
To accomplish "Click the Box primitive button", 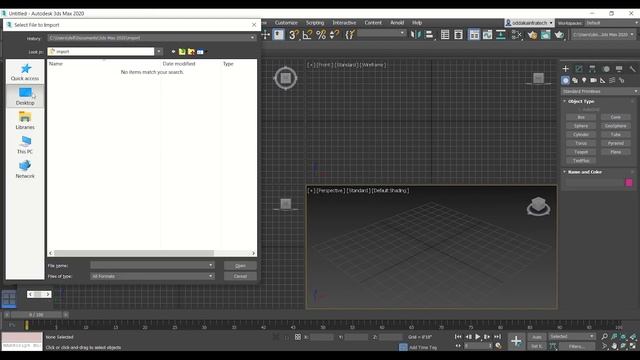I will (581, 117).
